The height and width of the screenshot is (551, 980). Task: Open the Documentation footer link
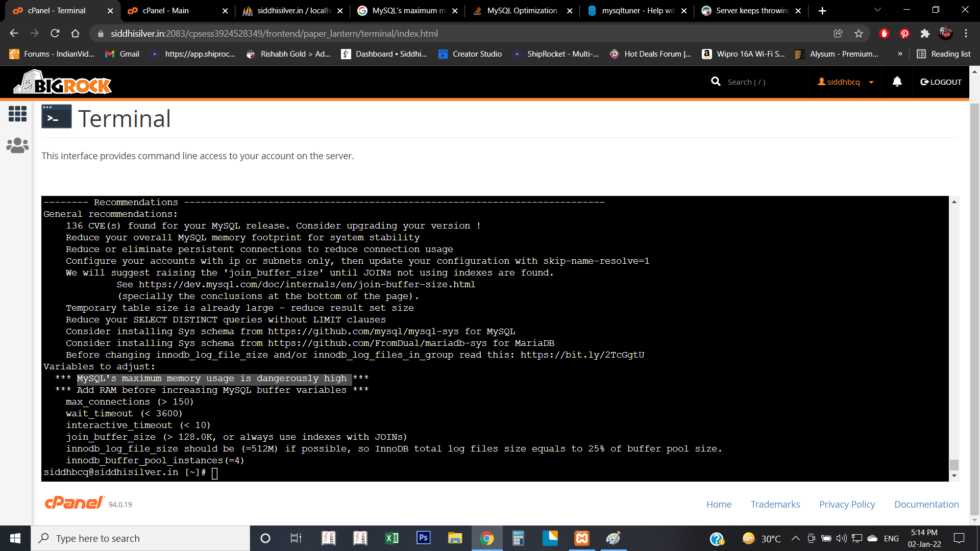pyautogui.click(x=926, y=504)
